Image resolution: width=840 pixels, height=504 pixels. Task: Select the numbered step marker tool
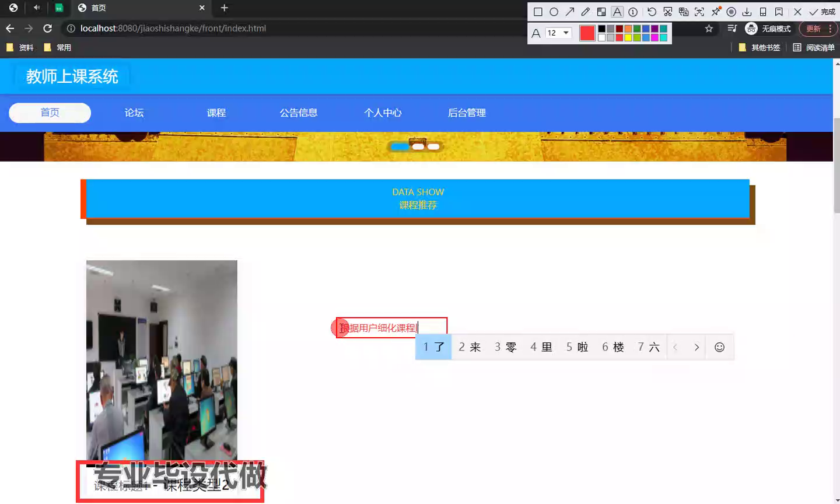(633, 12)
